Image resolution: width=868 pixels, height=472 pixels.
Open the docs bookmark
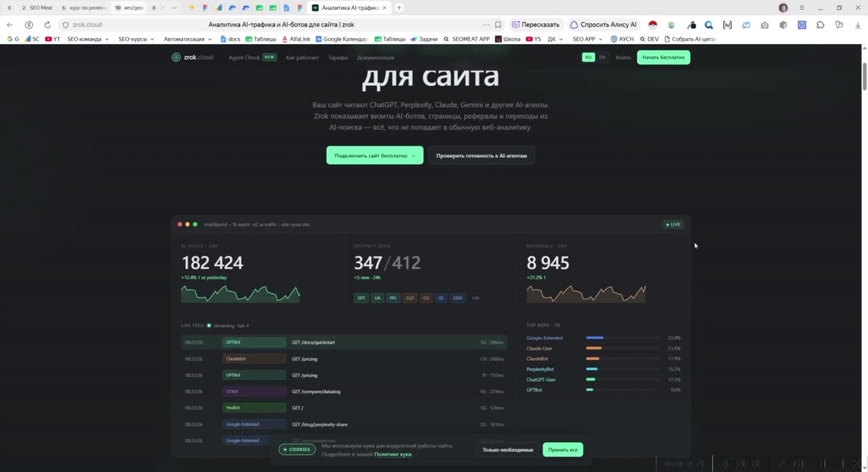[x=230, y=39]
